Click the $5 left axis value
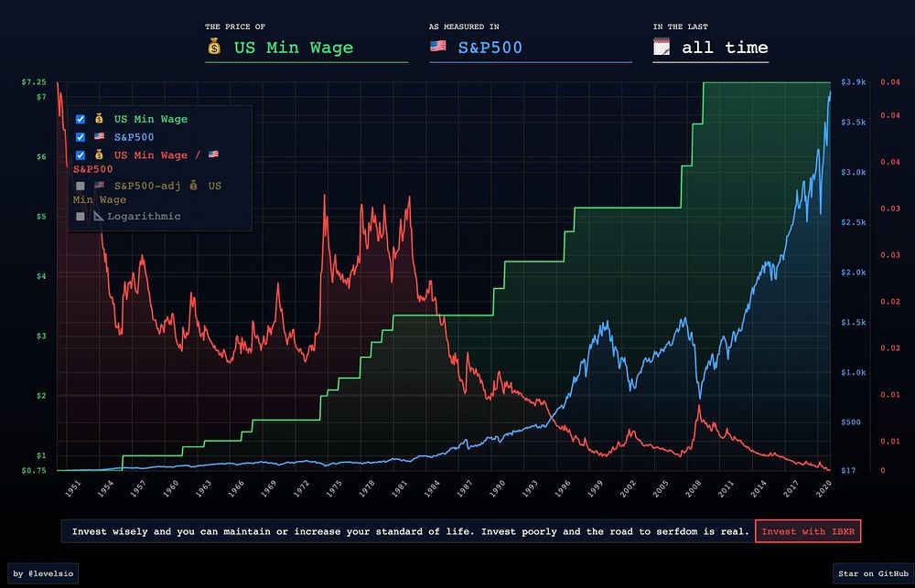 tap(41, 217)
